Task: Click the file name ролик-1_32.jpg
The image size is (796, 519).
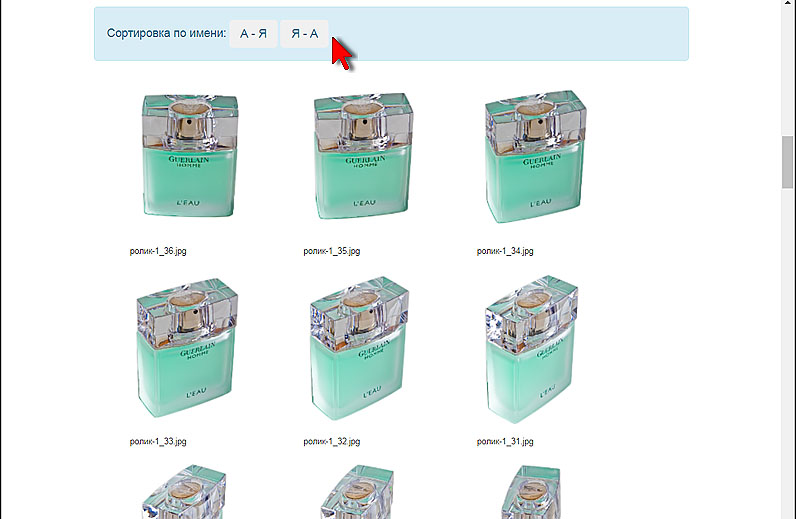Action: [x=331, y=441]
